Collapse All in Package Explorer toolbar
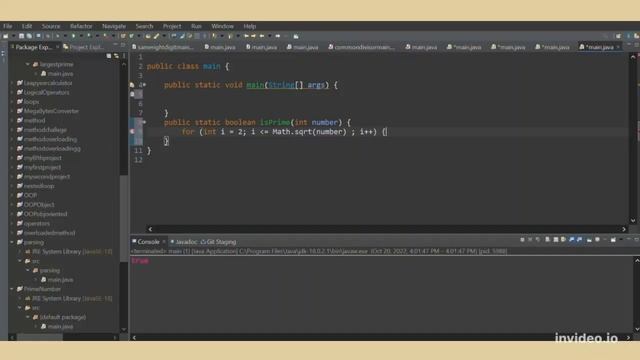The height and width of the screenshot is (360, 640). [x=109, y=56]
